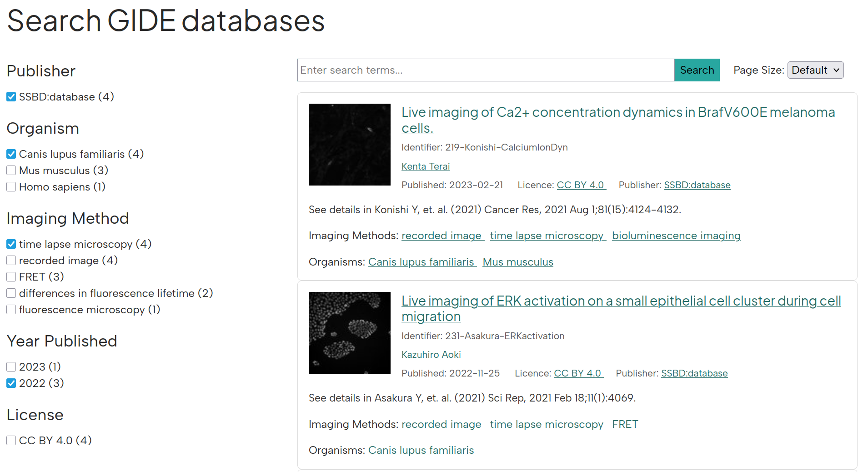
Task: Select identifier text 219-Konishi-CalciumIonDyn
Action: coord(507,147)
